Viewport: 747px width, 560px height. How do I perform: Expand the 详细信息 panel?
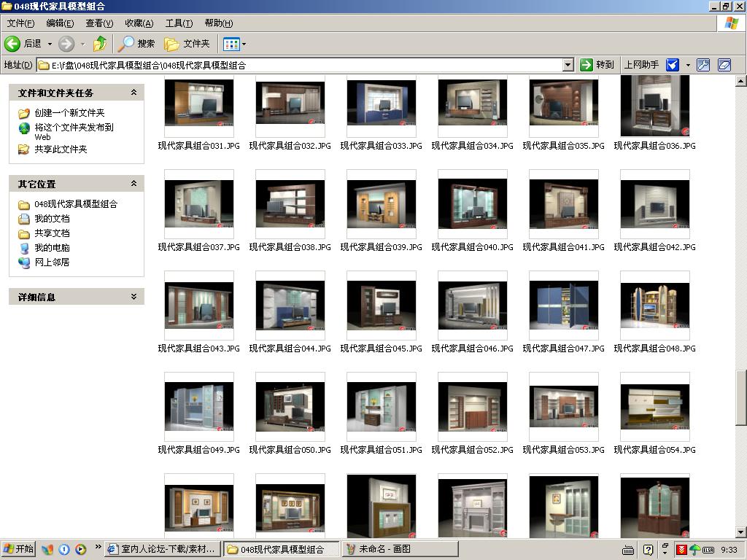pyautogui.click(x=134, y=297)
